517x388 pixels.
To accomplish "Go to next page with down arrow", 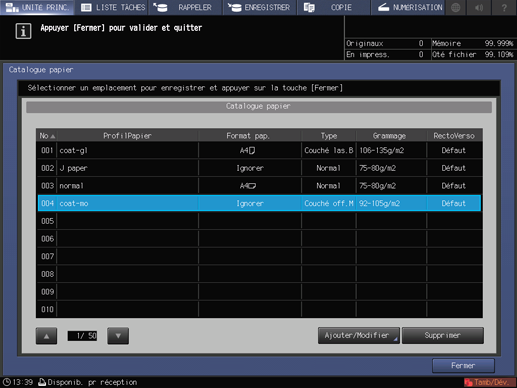I will click(118, 336).
